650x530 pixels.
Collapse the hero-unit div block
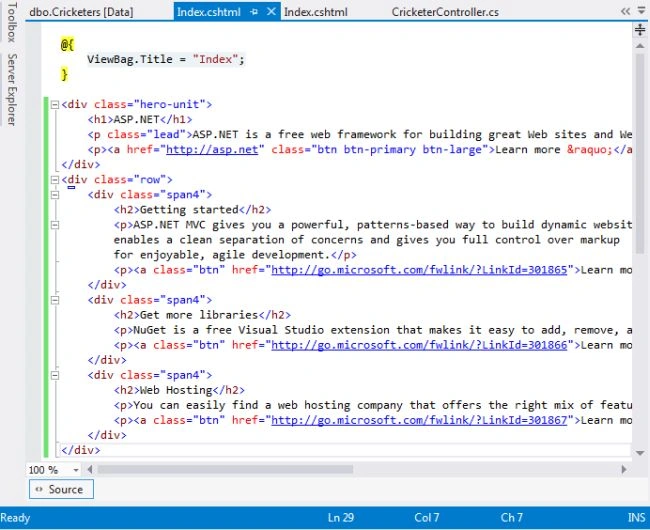pos(55,104)
